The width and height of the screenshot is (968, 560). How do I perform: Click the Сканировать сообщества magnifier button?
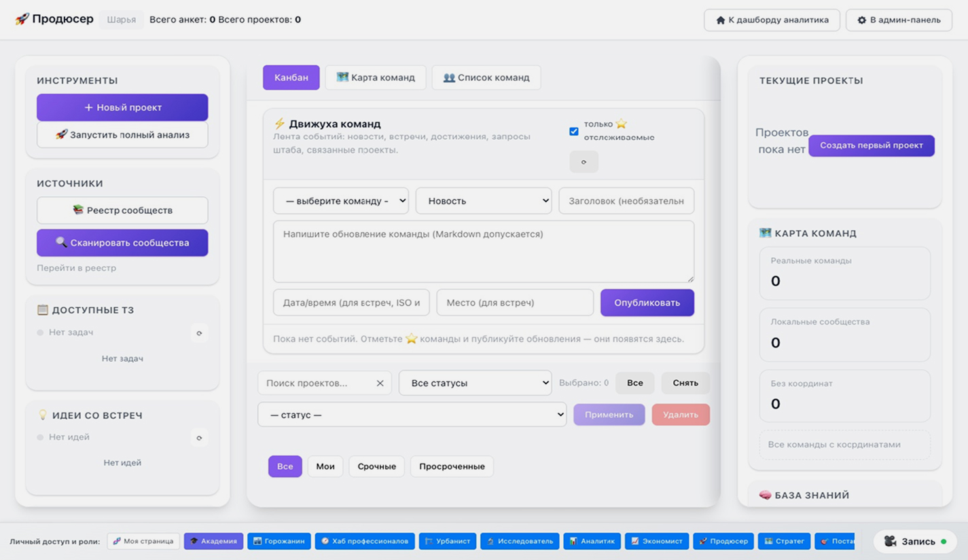(122, 243)
